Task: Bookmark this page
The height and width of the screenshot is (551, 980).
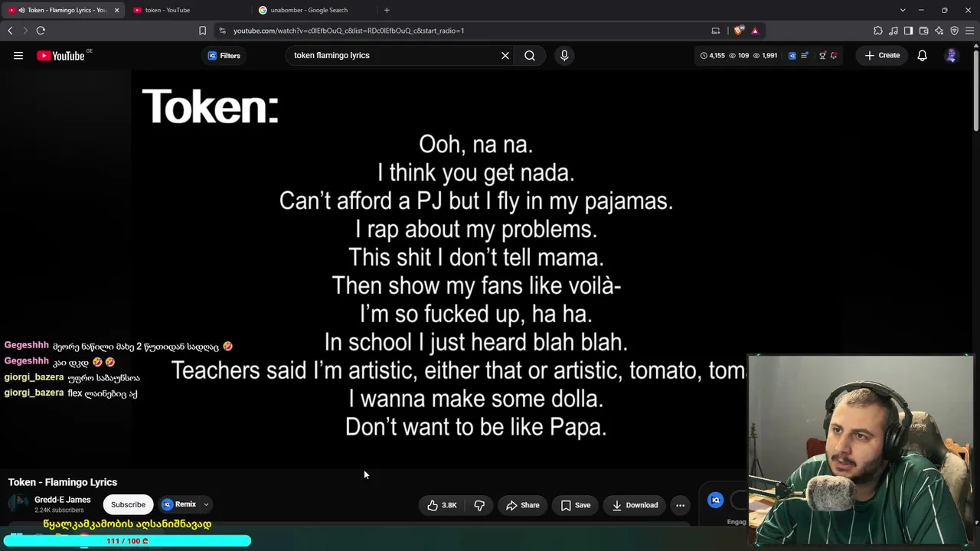Action: pos(202,31)
